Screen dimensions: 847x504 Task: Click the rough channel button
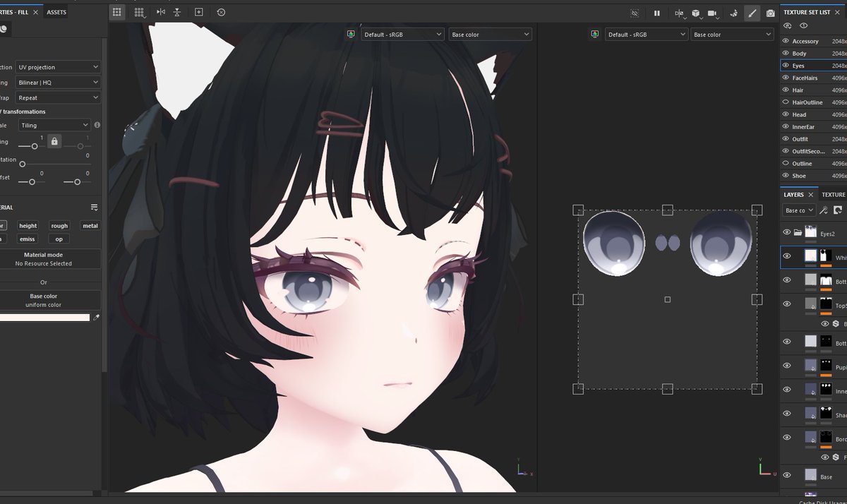(x=59, y=225)
